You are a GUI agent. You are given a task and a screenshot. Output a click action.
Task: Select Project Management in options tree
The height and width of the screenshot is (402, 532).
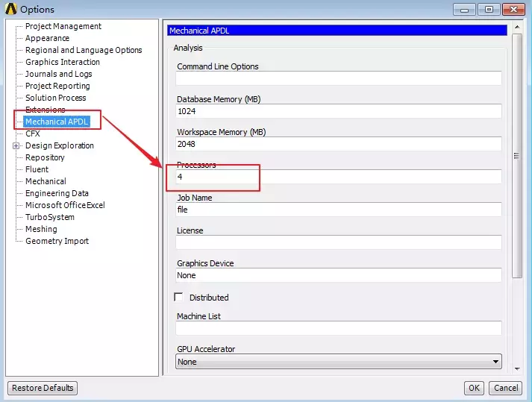tap(63, 26)
